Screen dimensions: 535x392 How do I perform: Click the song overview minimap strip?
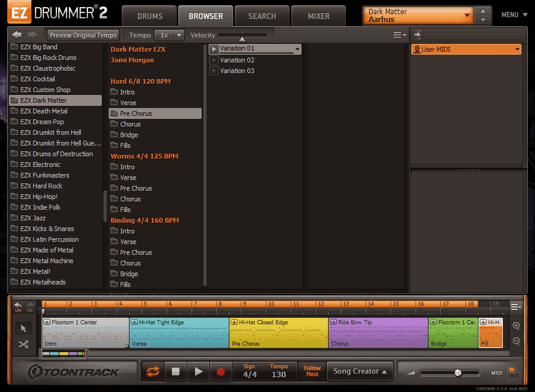coord(64,354)
